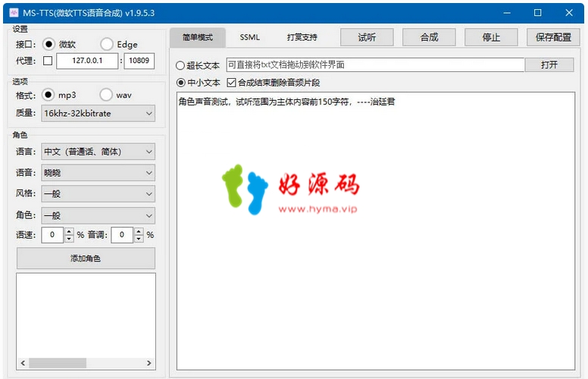The height and width of the screenshot is (379, 588).
Task: Click the 语速 speed value field
Action: [x=52, y=235]
